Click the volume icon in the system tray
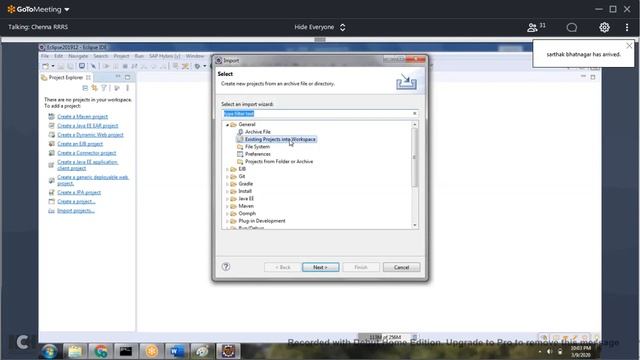 point(550,351)
